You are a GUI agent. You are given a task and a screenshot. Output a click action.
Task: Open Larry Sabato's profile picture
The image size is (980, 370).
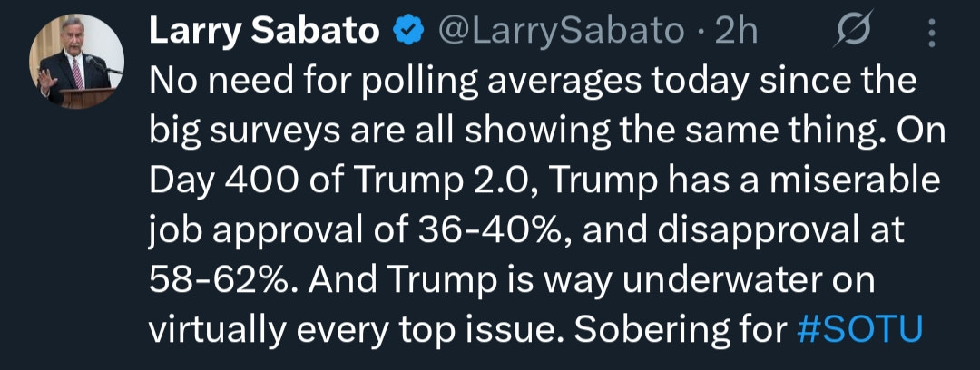(78, 61)
